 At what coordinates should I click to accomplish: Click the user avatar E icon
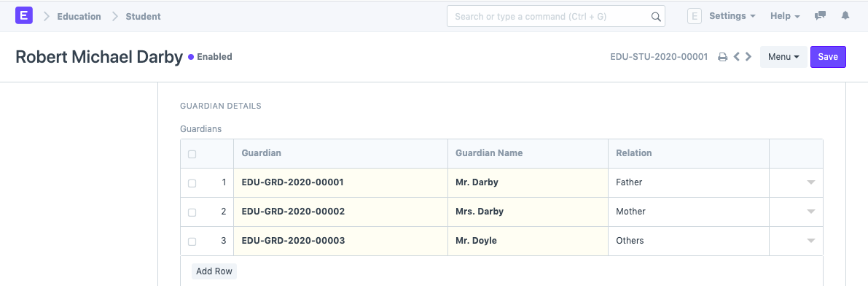pyautogui.click(x=694, y=16)
